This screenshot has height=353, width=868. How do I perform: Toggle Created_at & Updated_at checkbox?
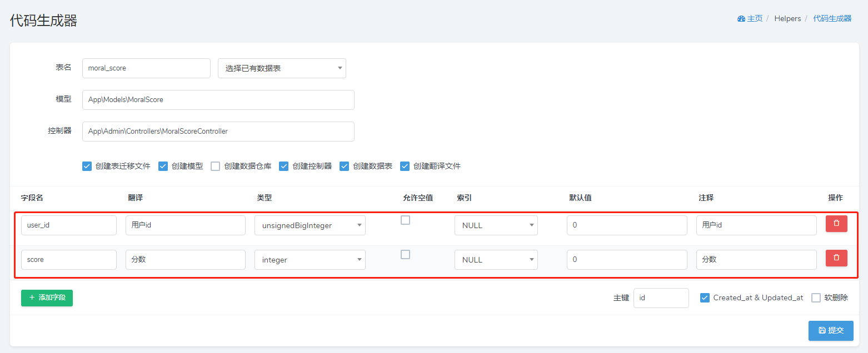[705, 297]
